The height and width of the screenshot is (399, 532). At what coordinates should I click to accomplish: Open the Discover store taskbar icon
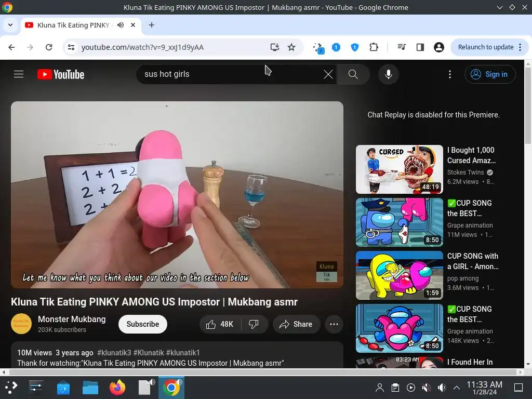click(63, 388)
